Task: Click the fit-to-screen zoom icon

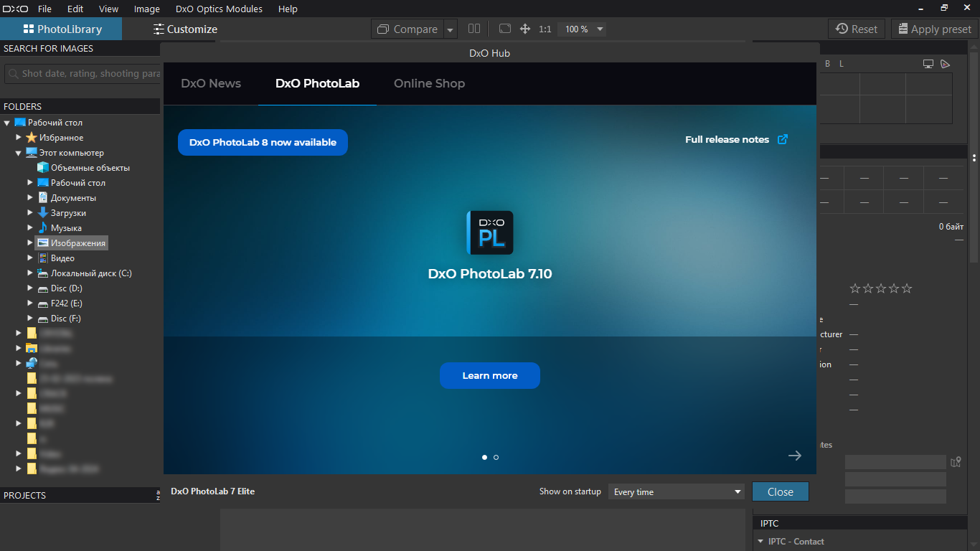Action: tap(505, 29)
